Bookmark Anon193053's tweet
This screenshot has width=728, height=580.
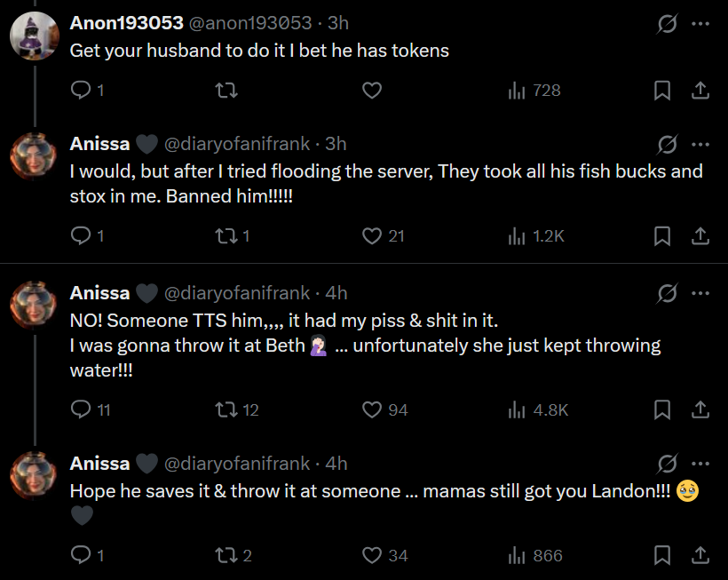(662, 90)
